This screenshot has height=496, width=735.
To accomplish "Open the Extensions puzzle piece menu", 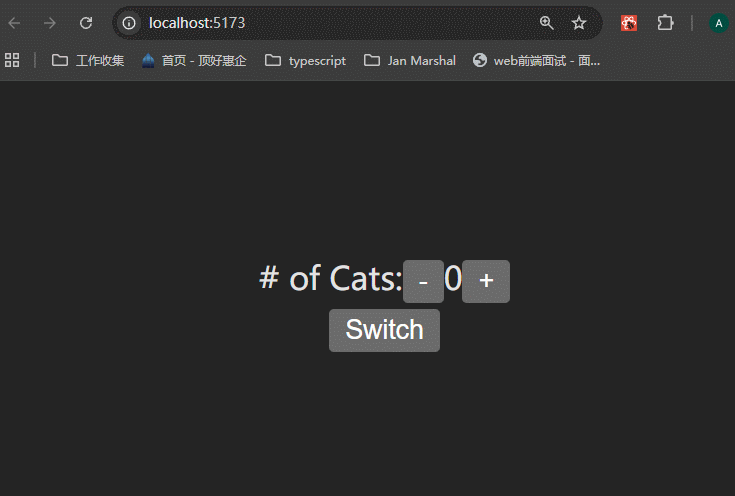I will coord(665,23).
